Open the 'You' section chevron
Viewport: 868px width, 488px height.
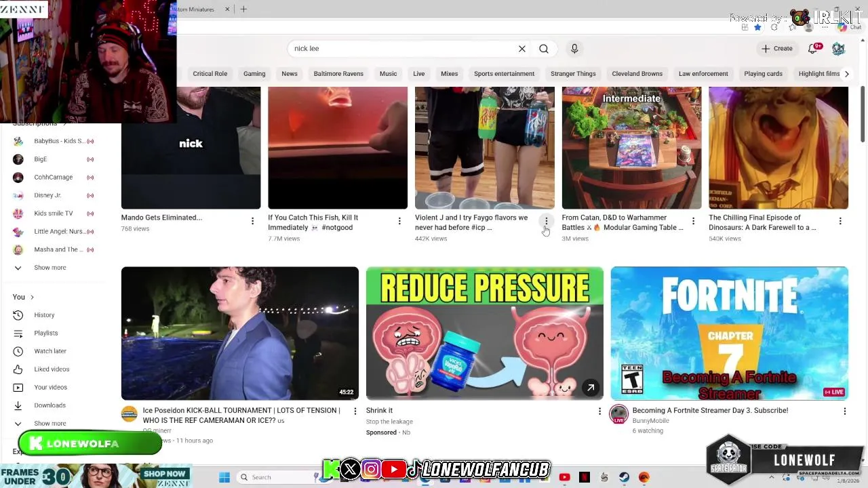(32, 297)
